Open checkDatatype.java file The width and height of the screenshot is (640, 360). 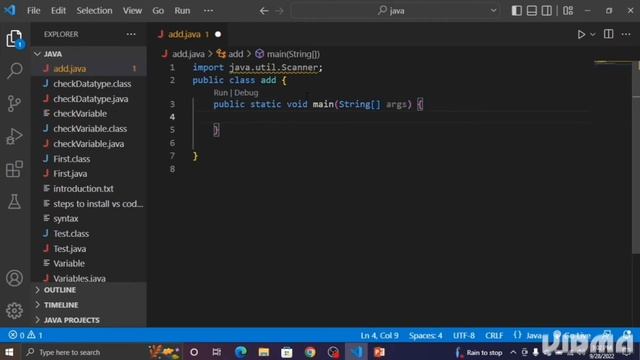pos(89,99)
